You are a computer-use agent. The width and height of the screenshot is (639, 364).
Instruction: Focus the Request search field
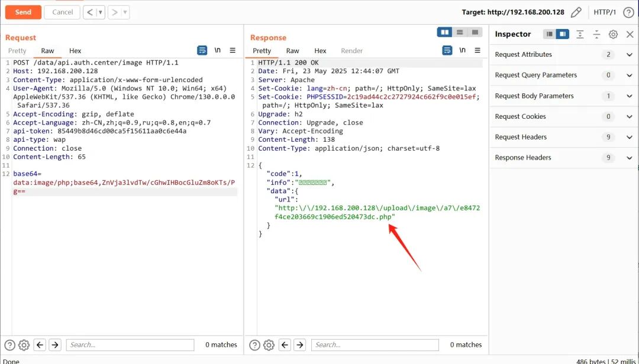[x=130, y=345]
